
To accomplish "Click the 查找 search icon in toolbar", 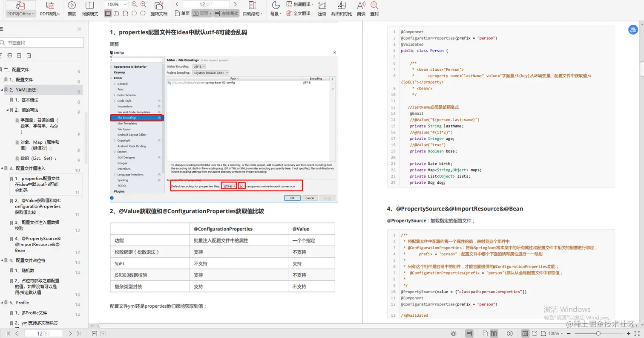I will click(x=374, y=9).
